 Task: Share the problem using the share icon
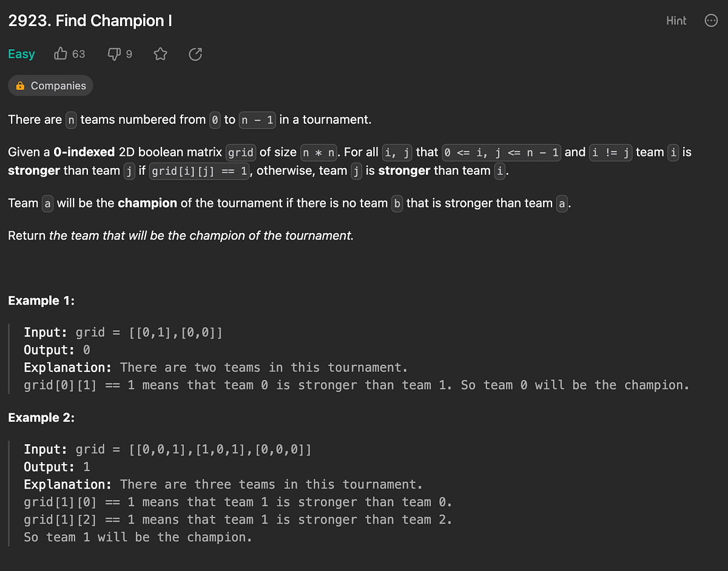coord(195,54)
